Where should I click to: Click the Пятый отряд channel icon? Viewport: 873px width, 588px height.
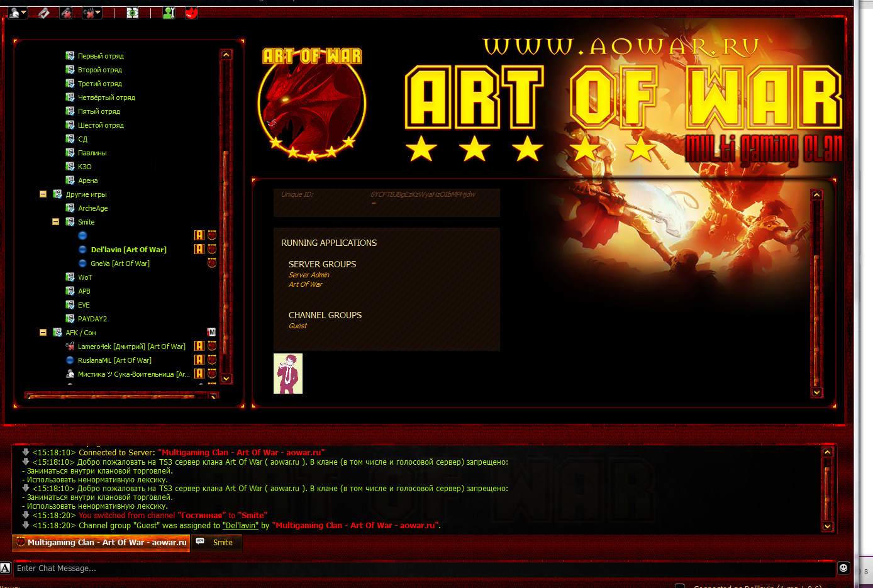(x=70, y=111)
